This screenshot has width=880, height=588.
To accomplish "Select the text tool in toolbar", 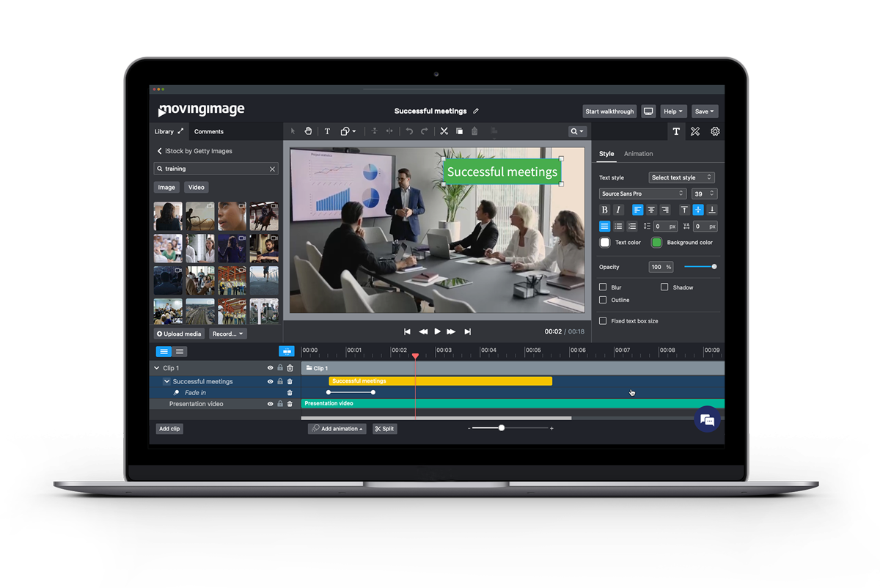I will click(327, 131).
